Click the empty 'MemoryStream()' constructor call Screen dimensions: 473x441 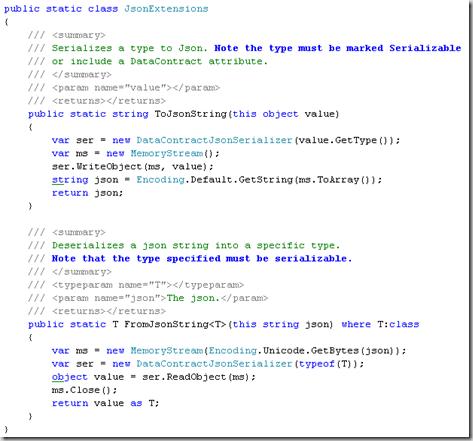coord(171,153)
